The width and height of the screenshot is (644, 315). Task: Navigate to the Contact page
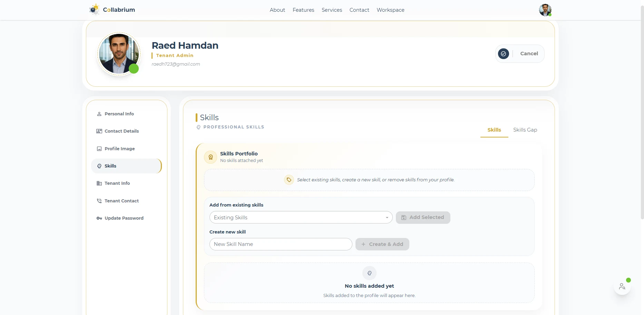(x=359, y=10)
